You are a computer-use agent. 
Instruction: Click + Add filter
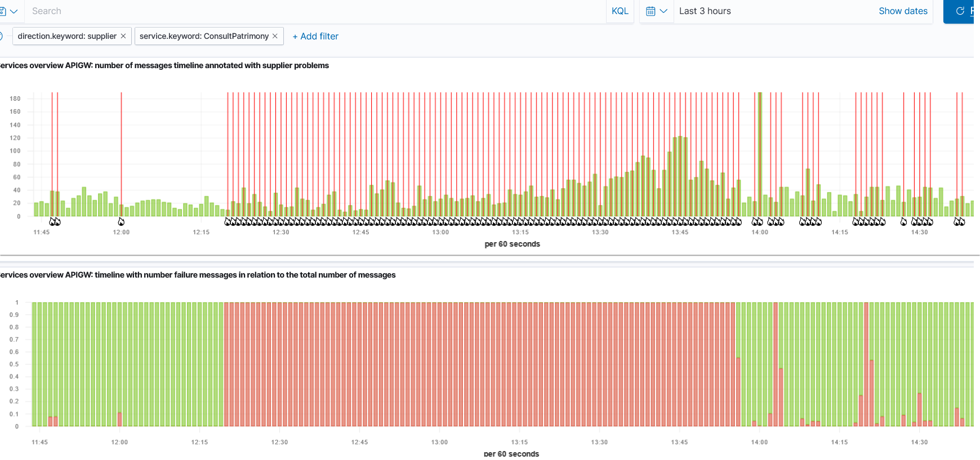point(315,36)
